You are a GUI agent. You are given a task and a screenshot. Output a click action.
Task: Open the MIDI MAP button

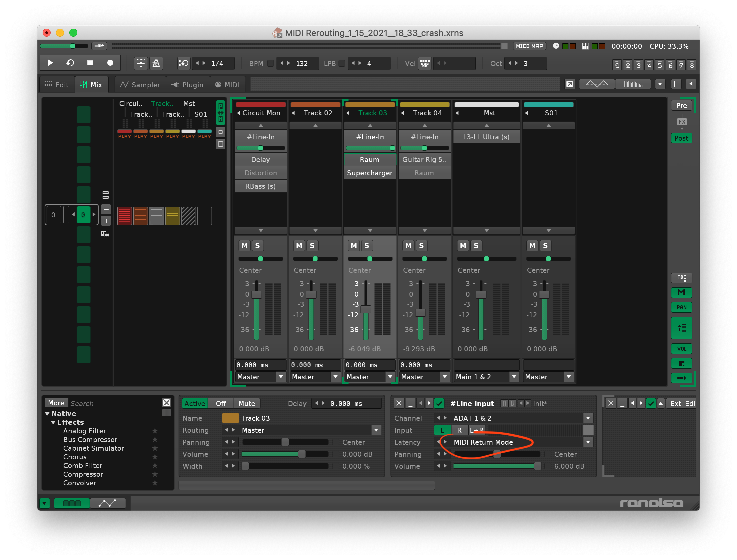529,46
